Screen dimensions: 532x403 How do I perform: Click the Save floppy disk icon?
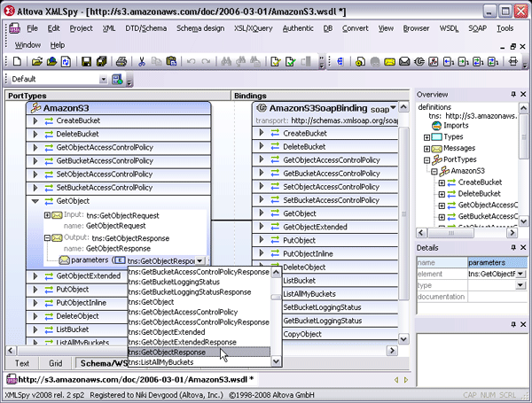86,62
